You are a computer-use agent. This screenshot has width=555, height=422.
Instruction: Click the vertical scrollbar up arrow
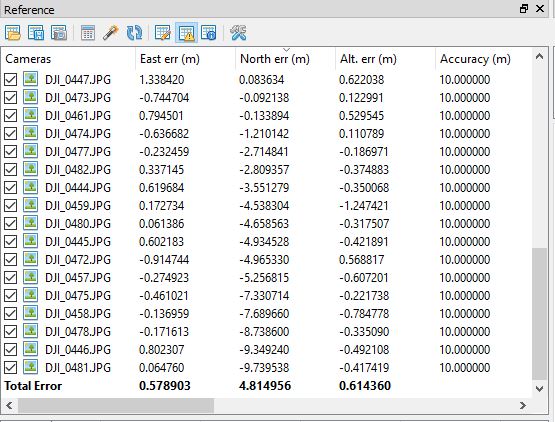click(539, 57)
